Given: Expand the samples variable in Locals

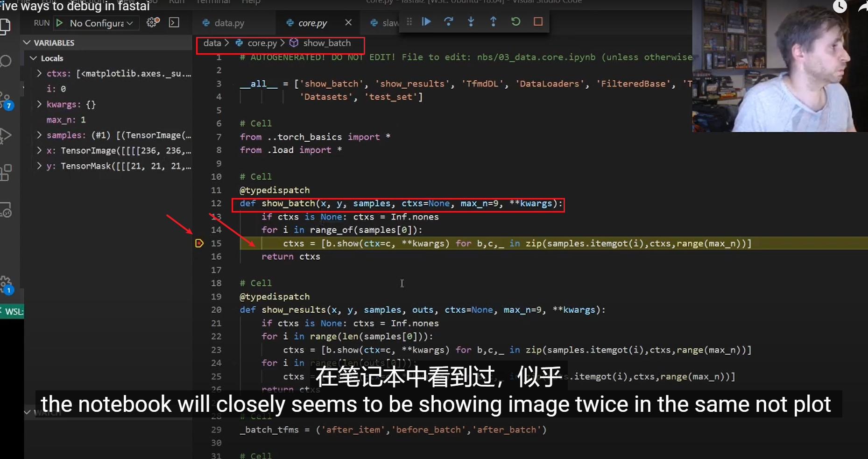Looking at the screenshot, I should [x=39, y=135].
